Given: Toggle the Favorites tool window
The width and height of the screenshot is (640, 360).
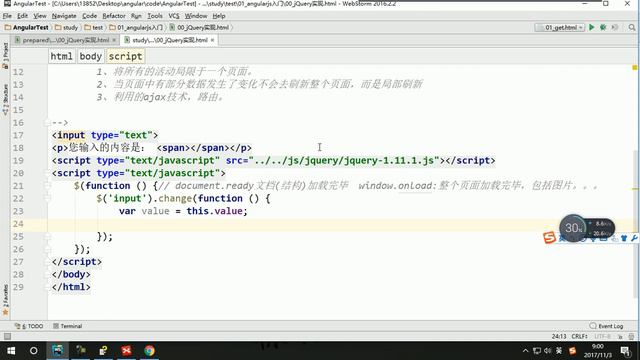Looking at the screenshot, I should click(5, 300).
